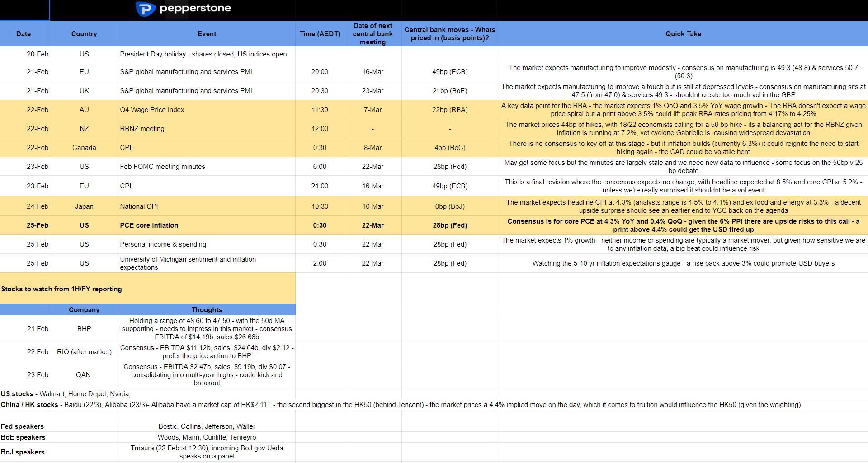Select the BoJ speakers label cell
The width and height of the screenshot is (868, 463).
(25, 452)
